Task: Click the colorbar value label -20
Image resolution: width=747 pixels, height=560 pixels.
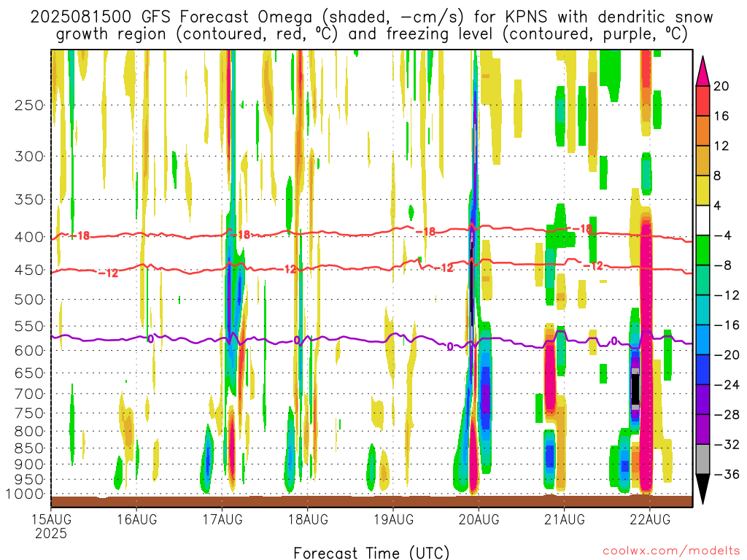Action: point(727,355)
